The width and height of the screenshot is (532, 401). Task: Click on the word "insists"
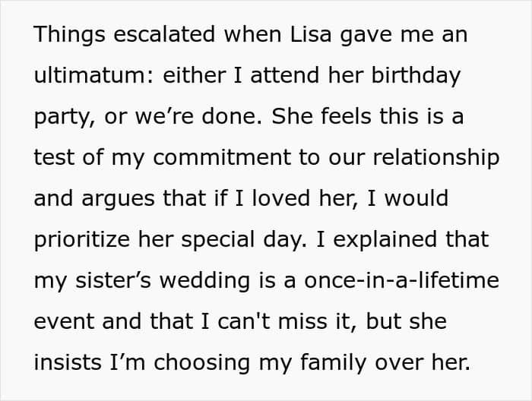pyautogui.click(x=68, y=362)
